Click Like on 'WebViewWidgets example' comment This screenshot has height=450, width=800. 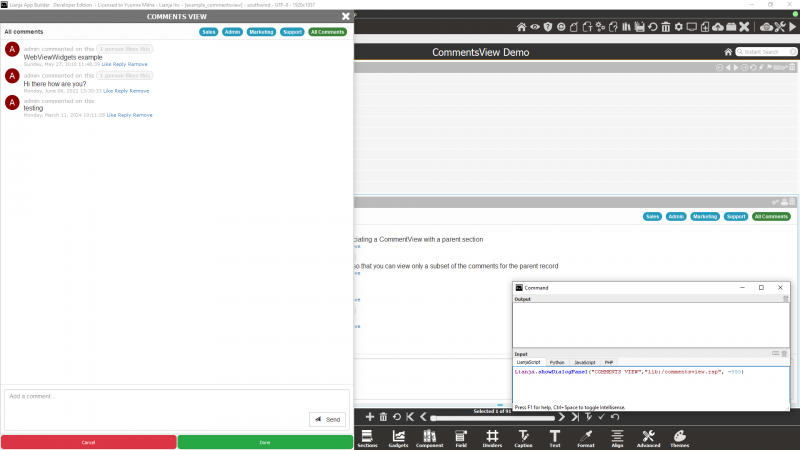106,64
